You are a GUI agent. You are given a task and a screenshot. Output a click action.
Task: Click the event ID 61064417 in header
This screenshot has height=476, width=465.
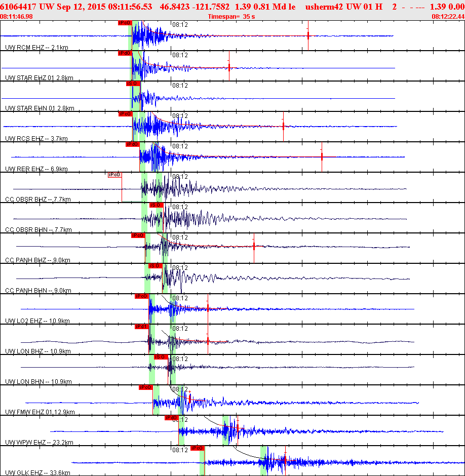pyautogui.click(x=18, y=7)
